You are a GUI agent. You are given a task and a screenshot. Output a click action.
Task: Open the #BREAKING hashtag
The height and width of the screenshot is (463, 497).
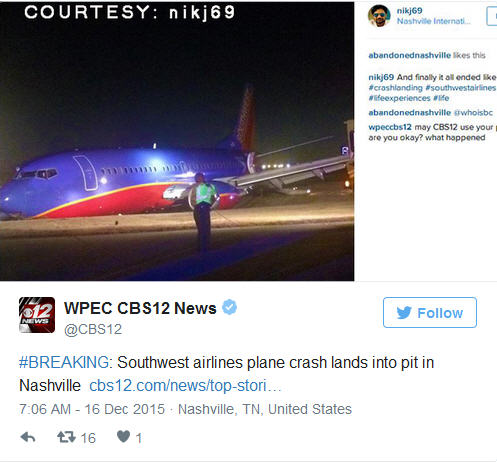(64, 362)
